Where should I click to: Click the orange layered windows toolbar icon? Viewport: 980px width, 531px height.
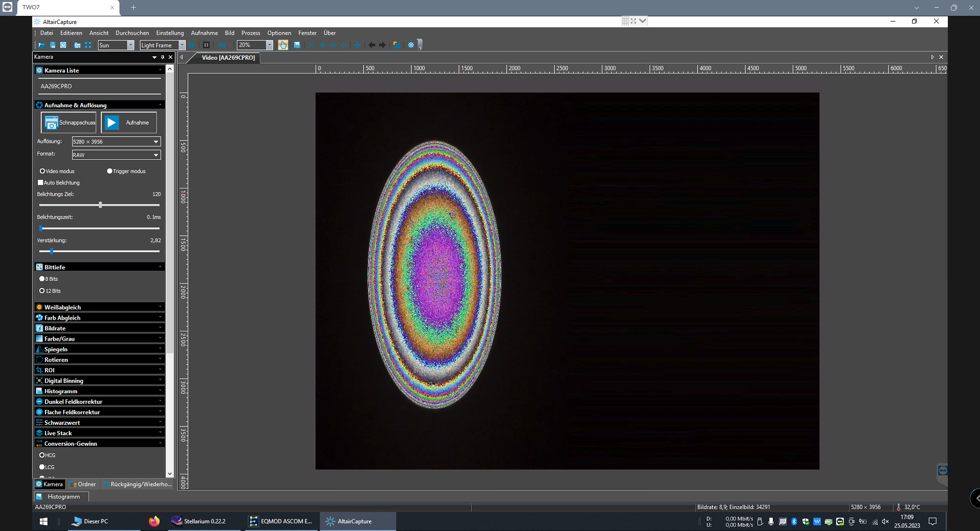(396, 45)
